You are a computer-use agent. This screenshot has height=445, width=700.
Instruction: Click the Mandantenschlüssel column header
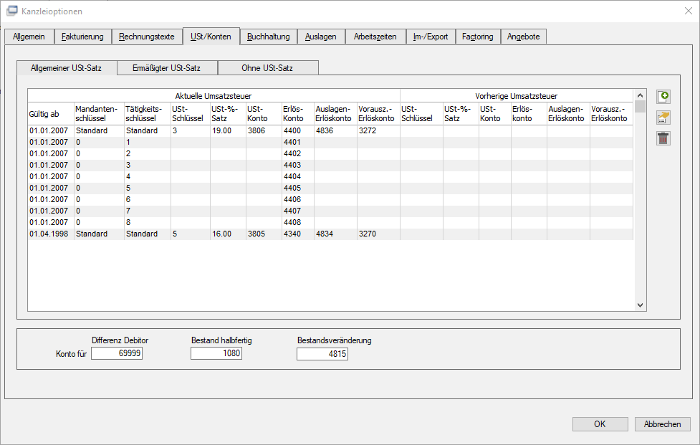point(99,114)
